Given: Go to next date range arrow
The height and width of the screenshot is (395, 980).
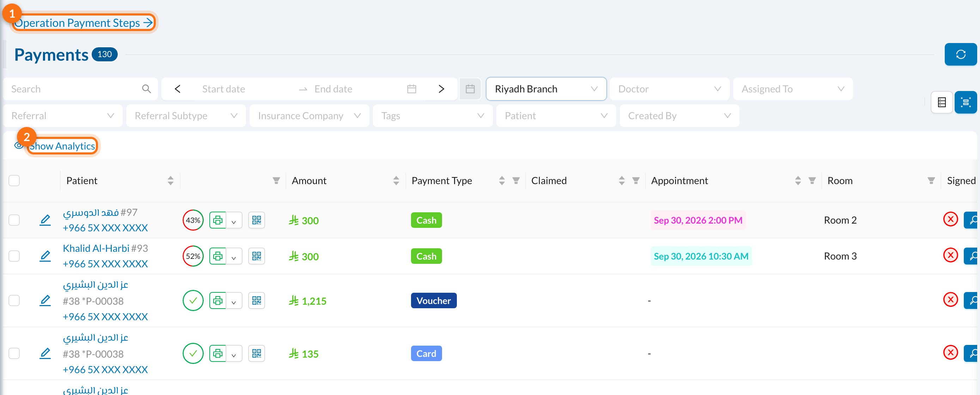Looking at the screenshot, I should tap(441, 89).
